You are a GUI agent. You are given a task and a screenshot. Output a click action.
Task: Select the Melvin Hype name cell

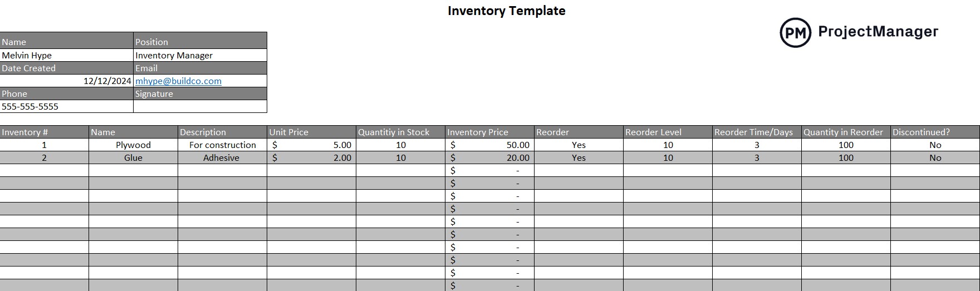point(67,55)
